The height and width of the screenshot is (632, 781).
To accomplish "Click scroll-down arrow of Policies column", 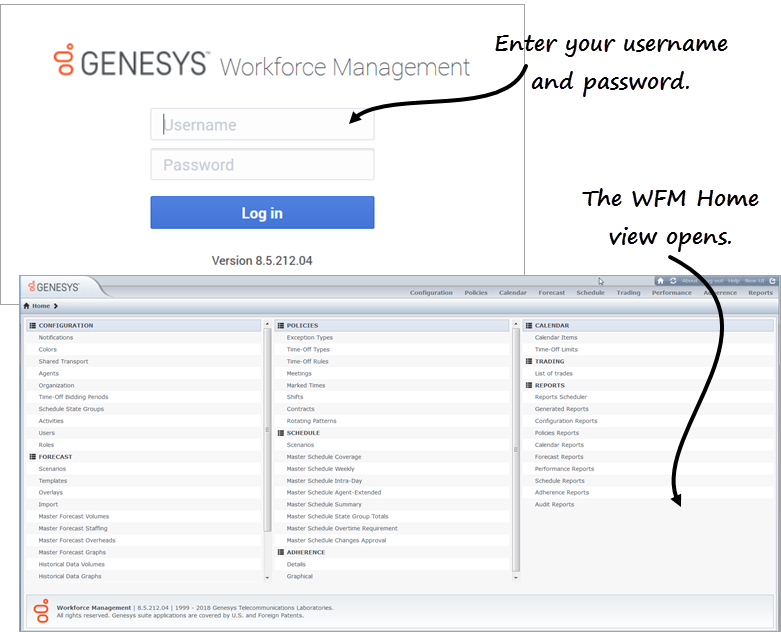I will (x=516, y=578).
